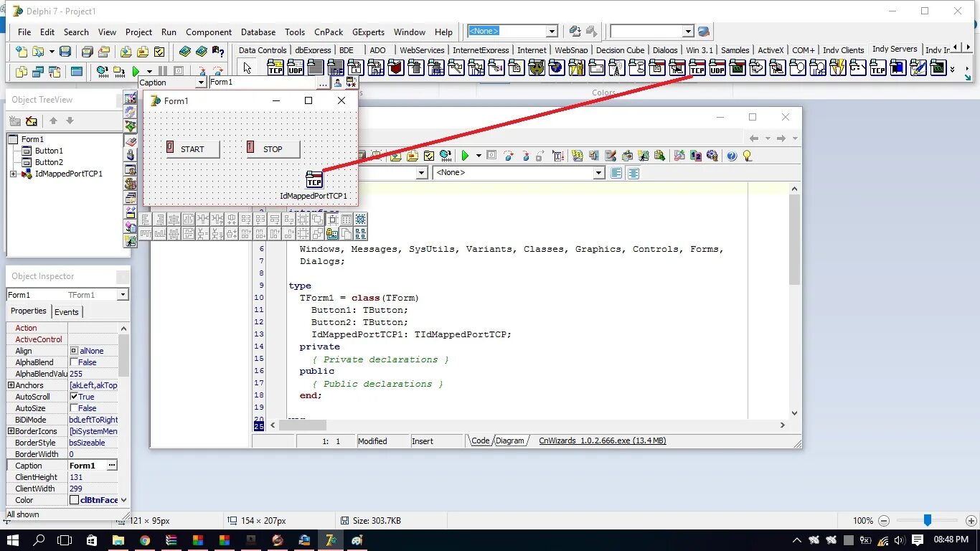Click the Run green arrow in main toolbar
Screen dimensions: 980x551
[x=136, y=71]
